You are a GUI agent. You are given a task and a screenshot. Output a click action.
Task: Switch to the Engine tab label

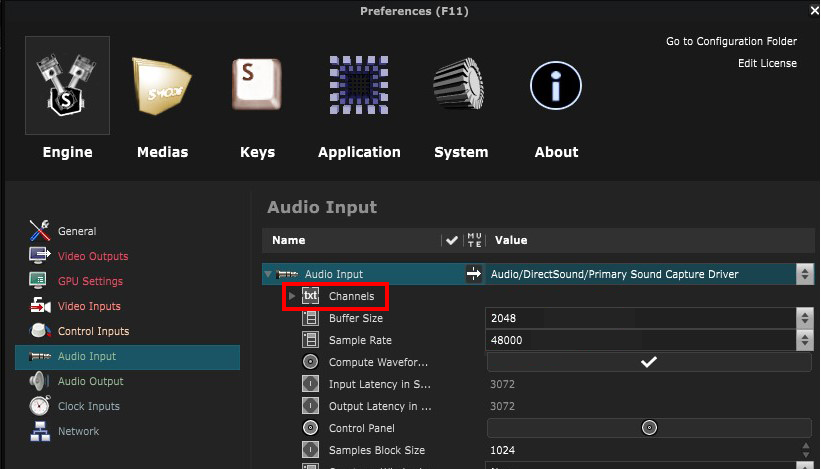point(68,152)
